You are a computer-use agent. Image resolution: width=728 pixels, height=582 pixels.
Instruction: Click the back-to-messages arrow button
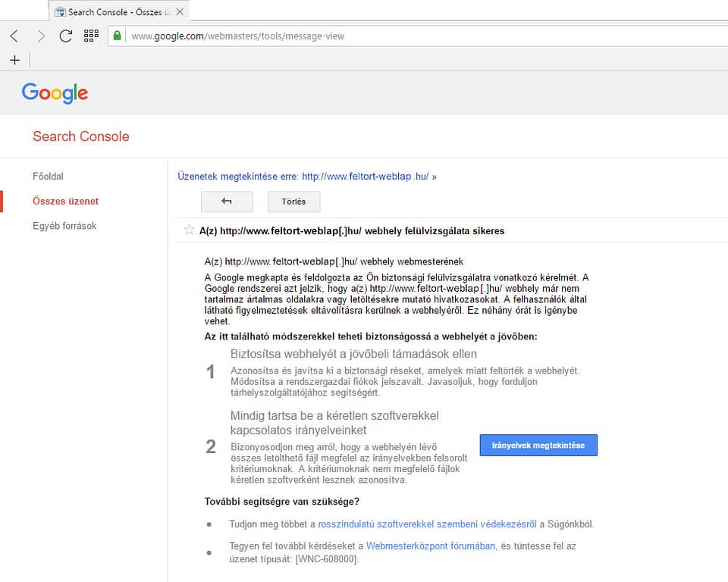[x=227, y=202]
